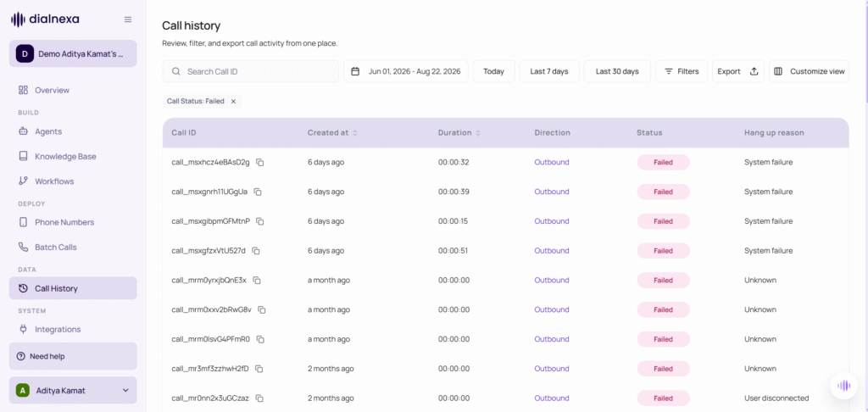Copy call ID call_mr3mf3zzhwH2fD
The height and width of the screenshot is (412, 868).
click(259, 368)
